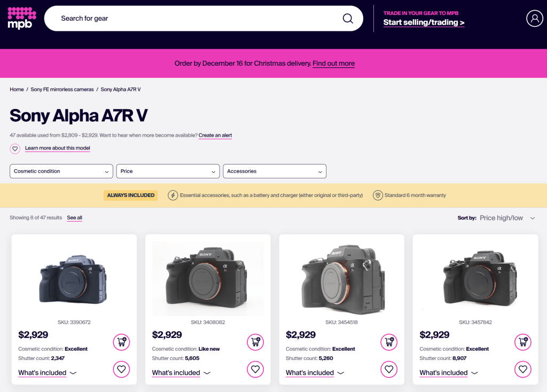The width and height of the screenshot is (547, 392).
Task: Open the Cosmetic condition filter dropdown
Action: pyautogui.click(x=61, y=171)
